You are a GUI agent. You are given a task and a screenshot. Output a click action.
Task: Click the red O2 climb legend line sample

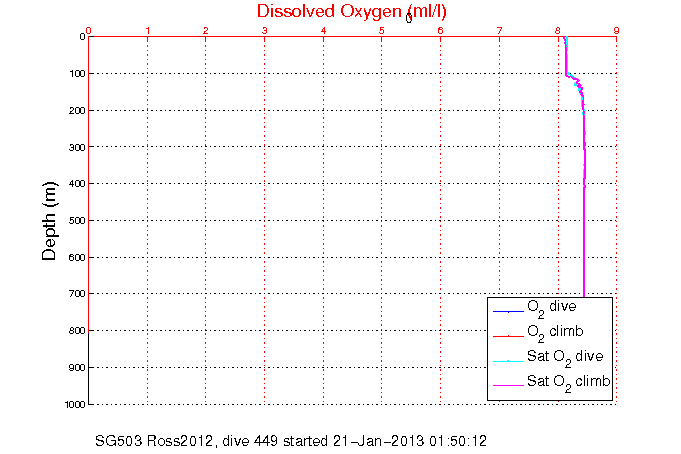[508, 336]
